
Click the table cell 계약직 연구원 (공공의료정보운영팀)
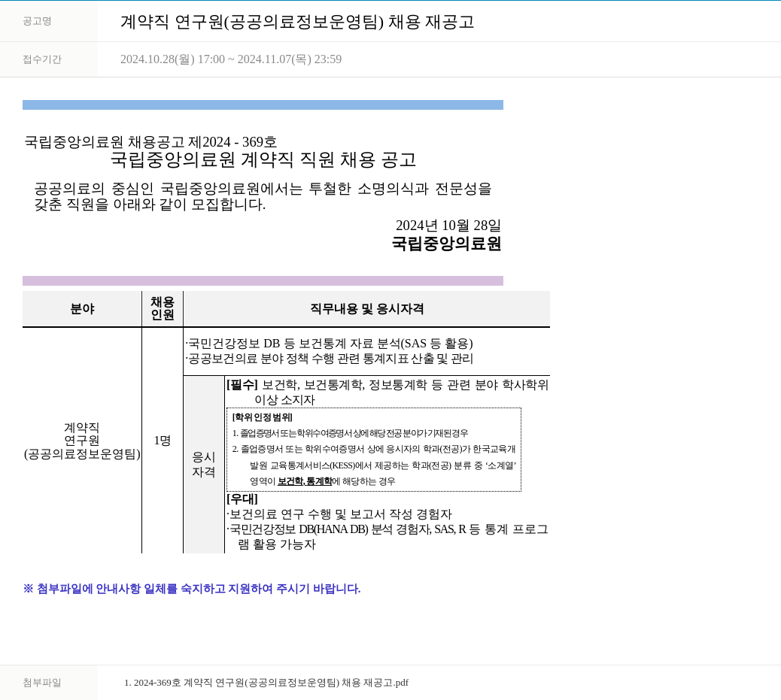82,441
